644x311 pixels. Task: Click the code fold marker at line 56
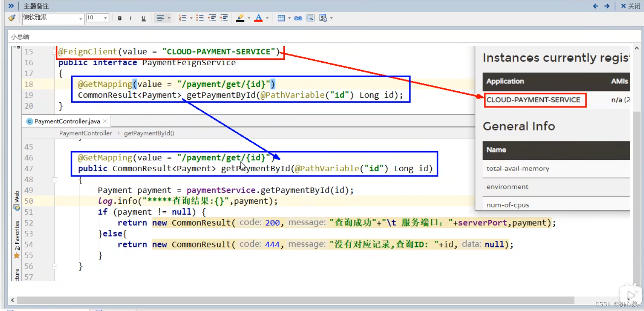(55, 266)
